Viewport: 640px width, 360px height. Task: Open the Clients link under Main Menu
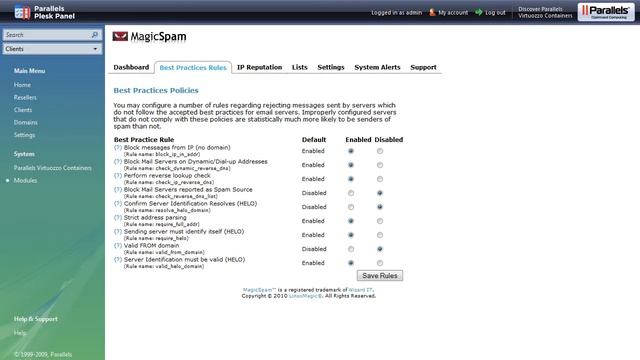point(23,110)
